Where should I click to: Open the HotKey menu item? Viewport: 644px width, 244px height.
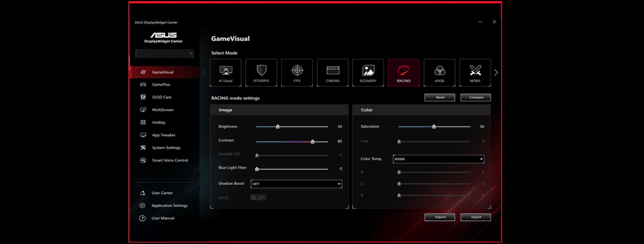pos(159,123)
